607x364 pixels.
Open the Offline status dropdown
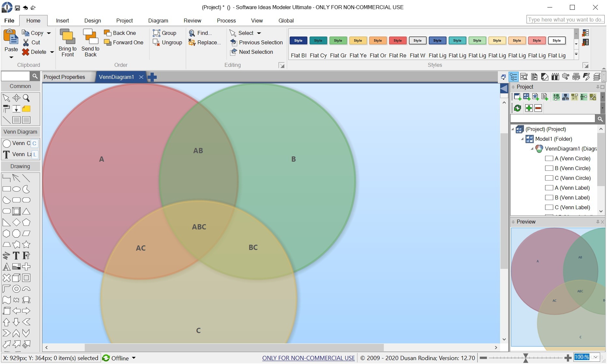click(133, 358)
